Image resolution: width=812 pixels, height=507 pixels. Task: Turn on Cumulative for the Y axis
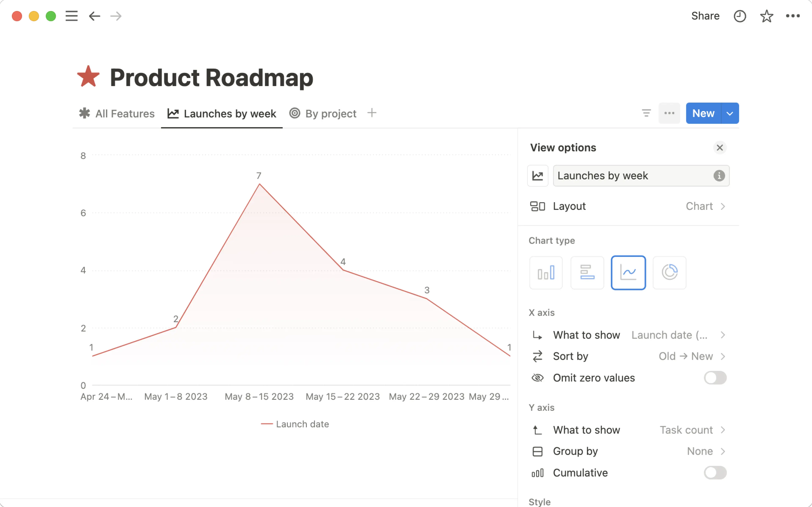click(x=715, y=473)
